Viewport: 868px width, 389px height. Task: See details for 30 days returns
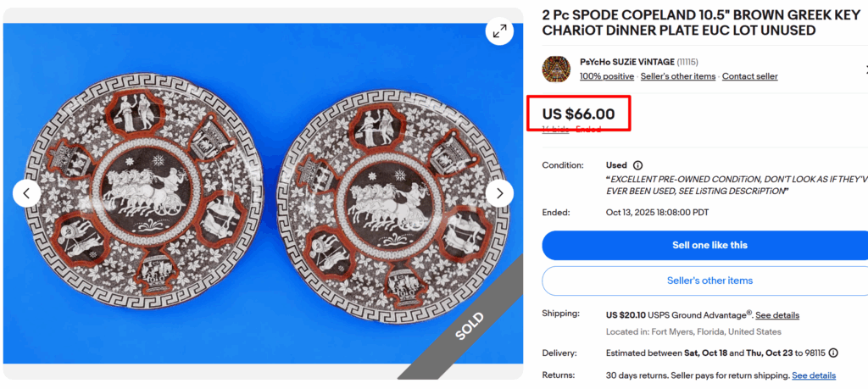pos(813,375)
